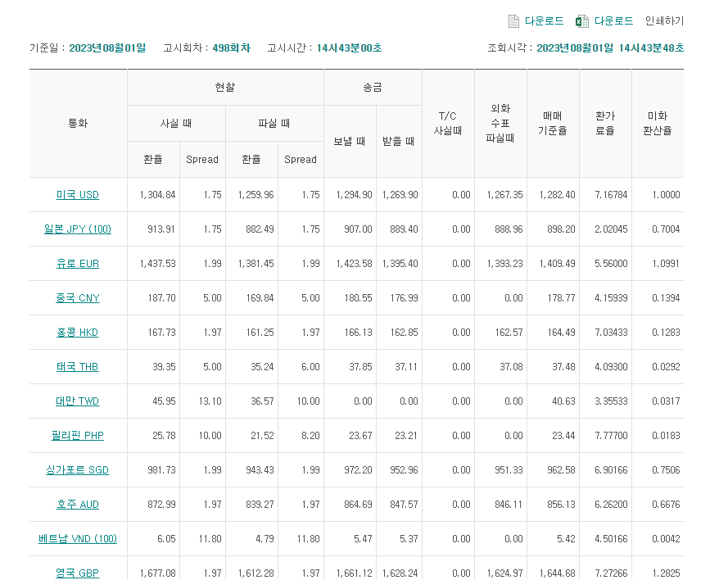This screenshot has width=728, height=580.
Task: Click USD cash selling rate 1,259.96
Action: [x=255, y=195]
